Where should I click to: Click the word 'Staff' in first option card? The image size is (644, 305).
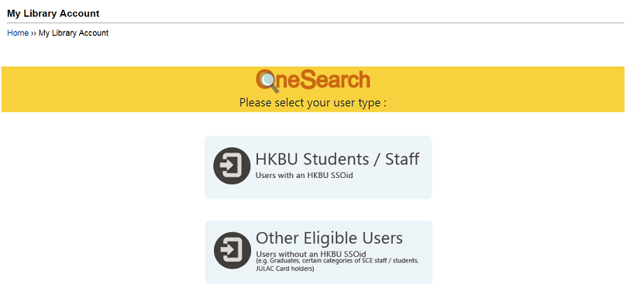[x=402, y=159]
